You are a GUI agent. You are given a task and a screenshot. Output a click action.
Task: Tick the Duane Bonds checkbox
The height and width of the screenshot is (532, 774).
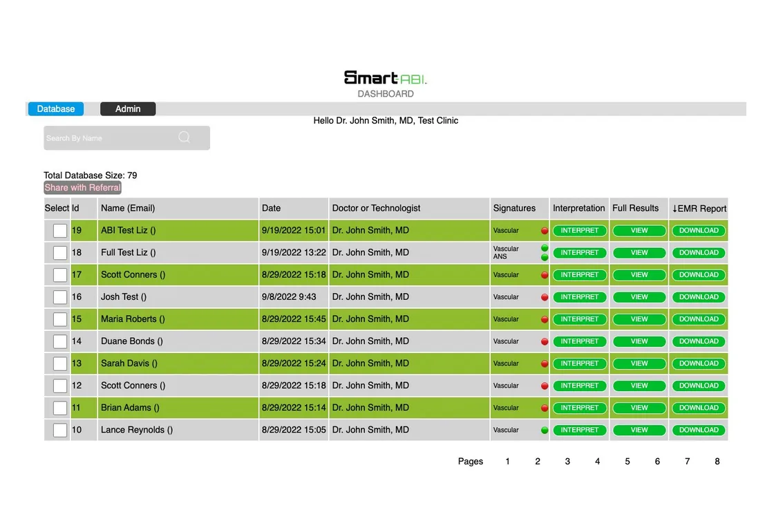59,341
